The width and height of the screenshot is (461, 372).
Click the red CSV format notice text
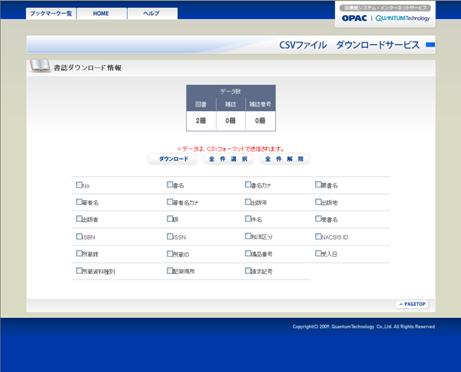pos(231,149)
